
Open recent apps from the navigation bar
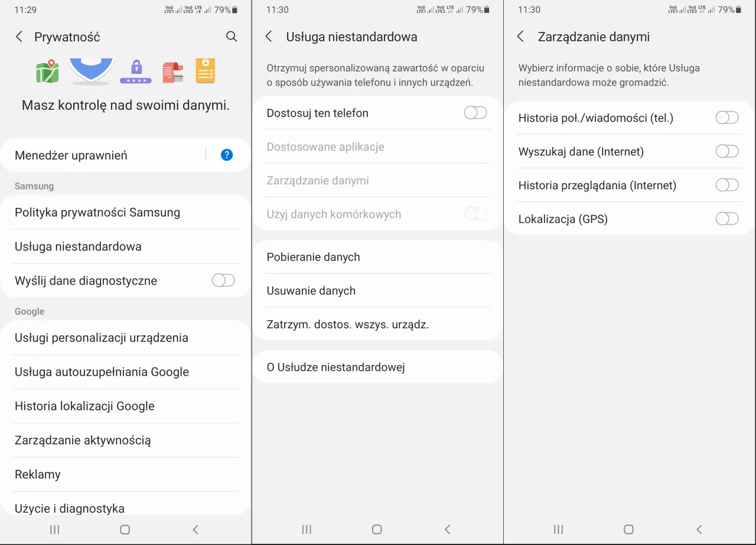tap(54, 529)
